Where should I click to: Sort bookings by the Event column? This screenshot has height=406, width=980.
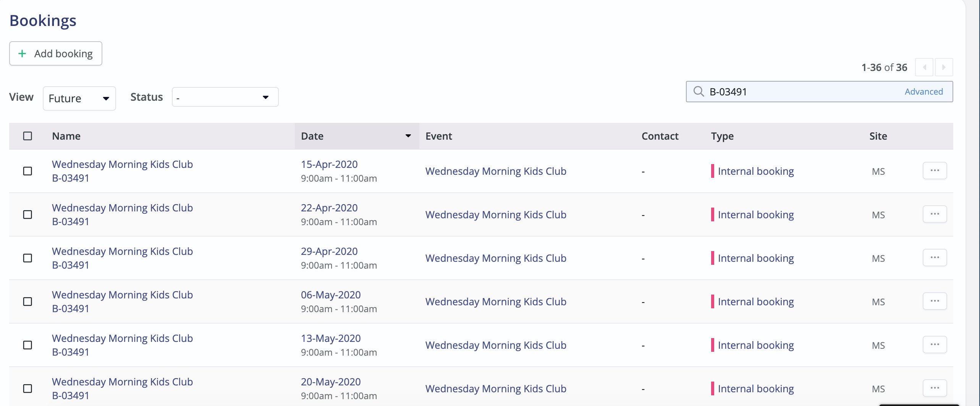(438, 136)
